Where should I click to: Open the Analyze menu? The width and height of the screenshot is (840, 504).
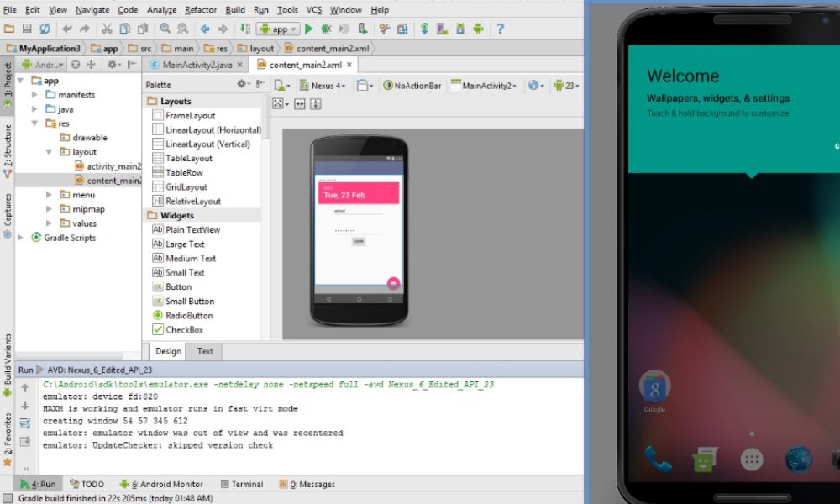pyautogui.click(x=161, y=9)
